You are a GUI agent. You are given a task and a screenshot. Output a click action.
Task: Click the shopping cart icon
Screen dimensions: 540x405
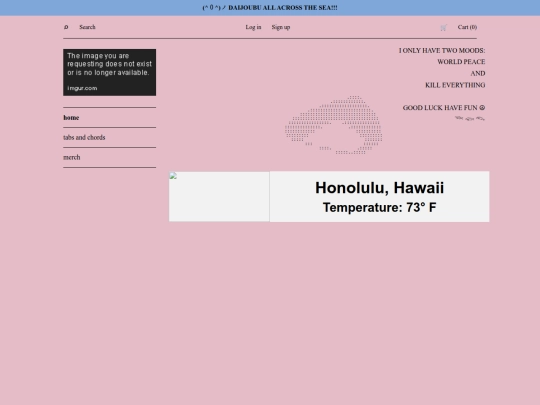(x=444, y=28)
